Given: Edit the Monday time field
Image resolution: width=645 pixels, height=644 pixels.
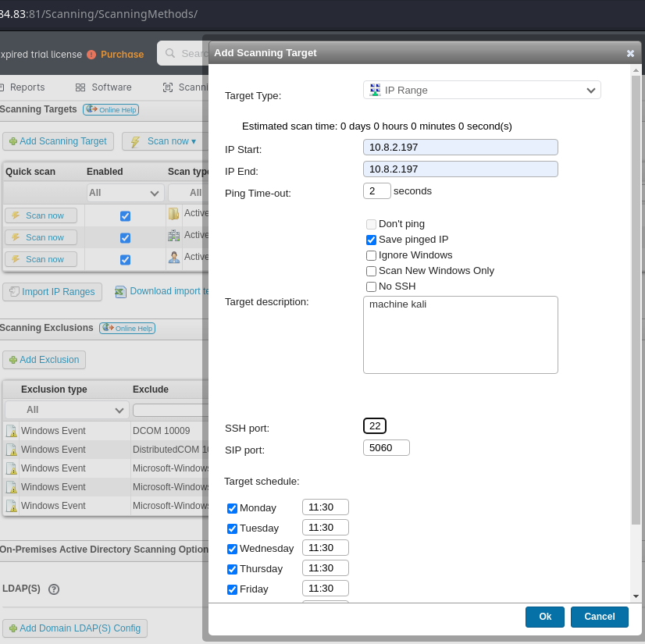Looking at the screenshot, I should point(326,507).
